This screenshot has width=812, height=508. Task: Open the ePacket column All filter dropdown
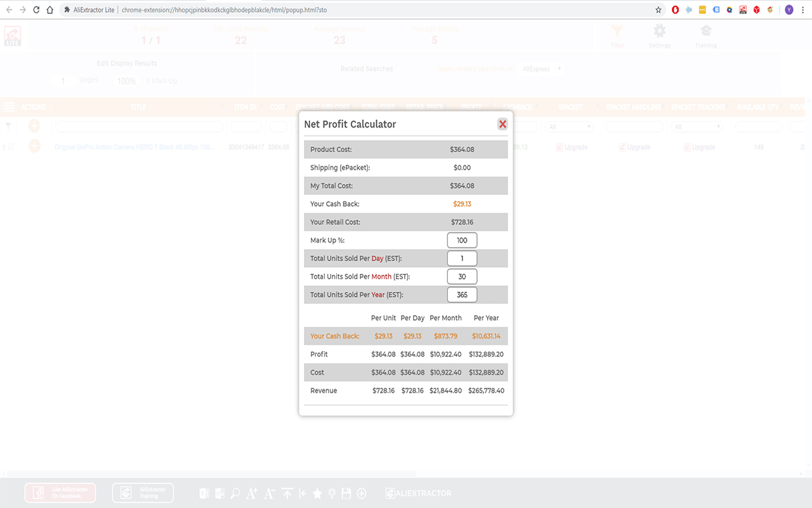click(570, 127)
